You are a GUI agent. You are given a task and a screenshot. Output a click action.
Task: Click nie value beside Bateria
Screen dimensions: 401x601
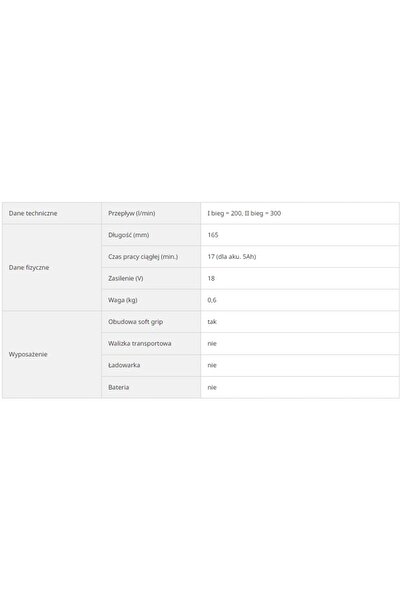click(x=212, y=387)
